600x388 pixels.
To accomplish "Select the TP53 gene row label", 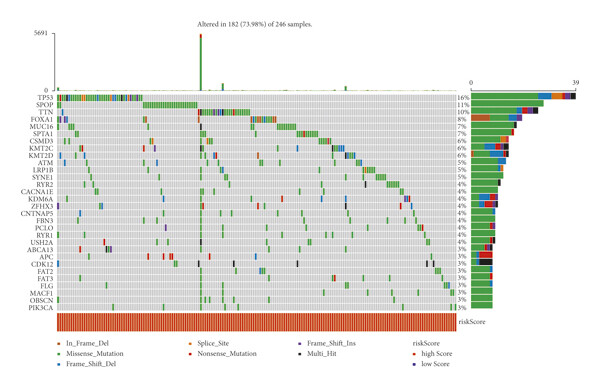I will click(x=45, y=98).
